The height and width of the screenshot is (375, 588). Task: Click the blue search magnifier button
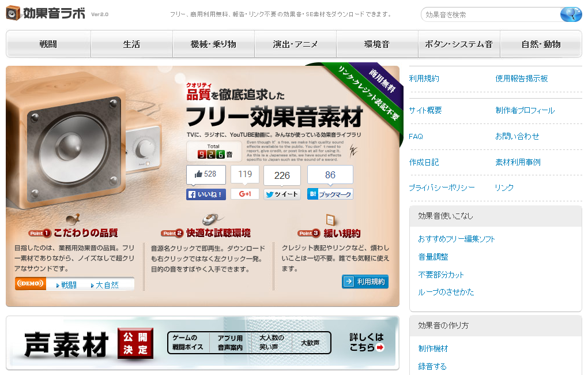click(x=571, y=14)
